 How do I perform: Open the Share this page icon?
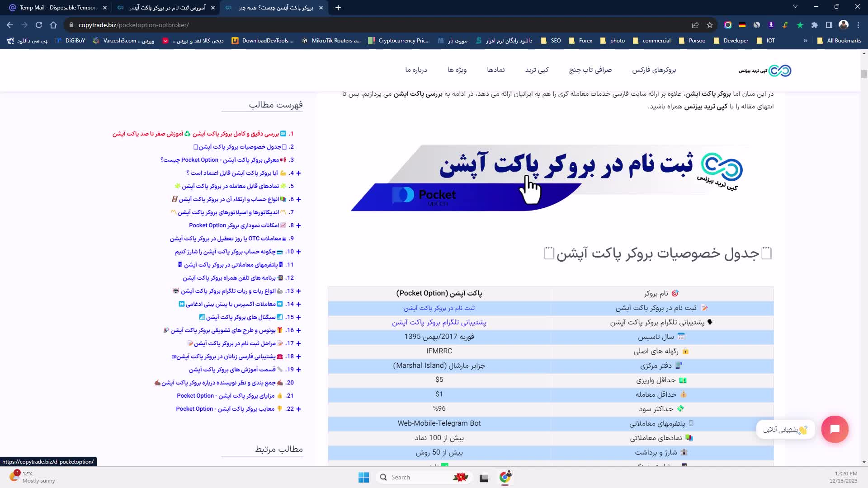tap(695, 25)
